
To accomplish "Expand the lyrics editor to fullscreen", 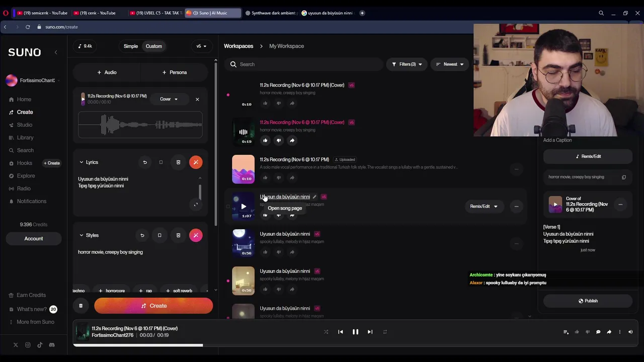I will tap(196, 204).
